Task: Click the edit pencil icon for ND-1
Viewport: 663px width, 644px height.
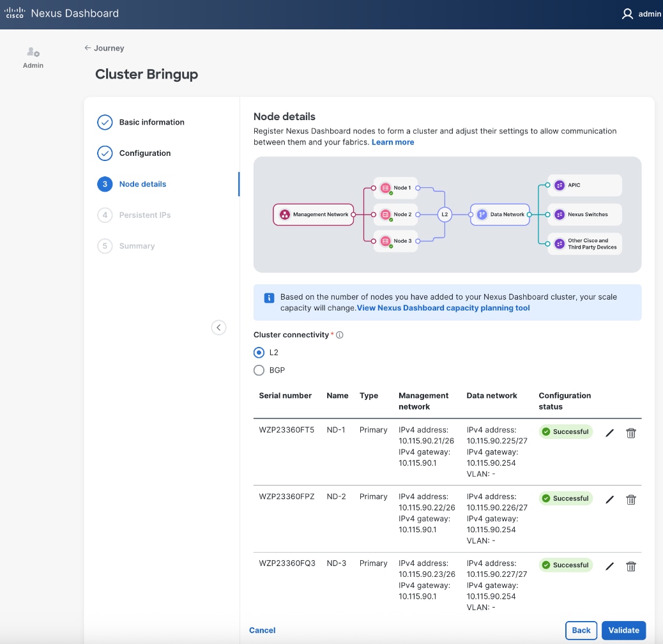Action: coord(609,433)
